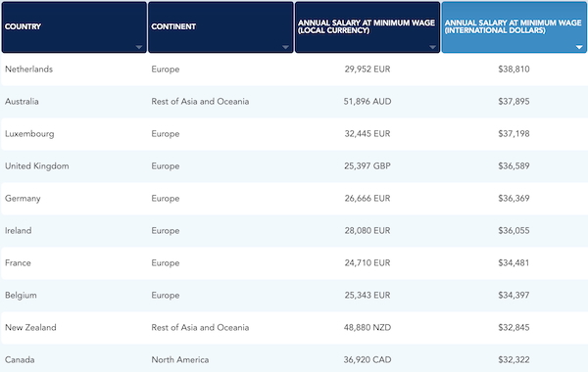Click the Luxembourg row name
This screenshot has width=588, height=372.
[29, 134]
